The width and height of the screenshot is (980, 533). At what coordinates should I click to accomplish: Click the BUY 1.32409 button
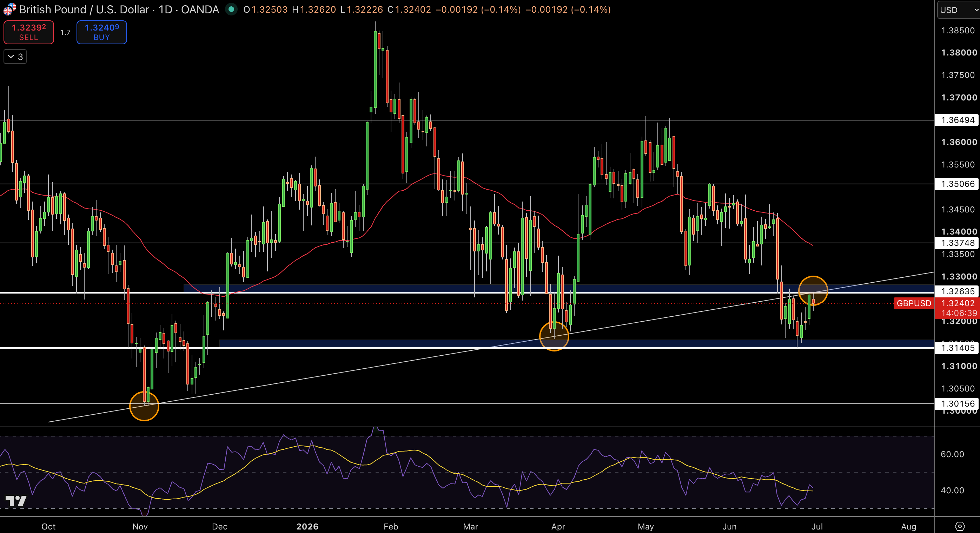(x=101, y=32)
